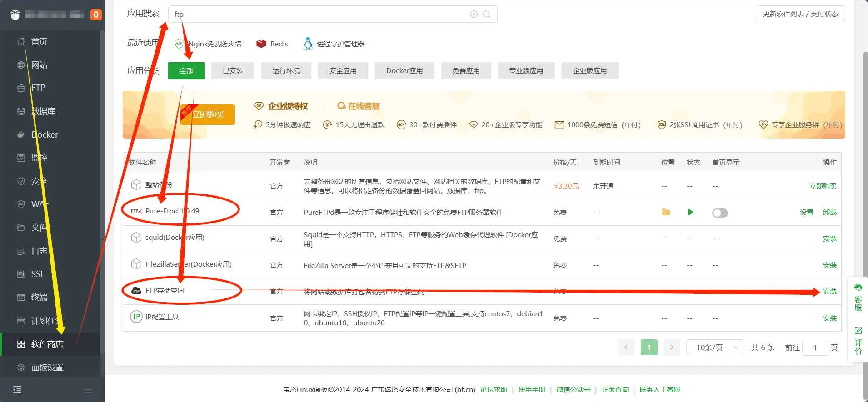This screenshot has width=868, height=402.
Task: Open the 首页 home sidebar item
Action: (x=50, y=42)
